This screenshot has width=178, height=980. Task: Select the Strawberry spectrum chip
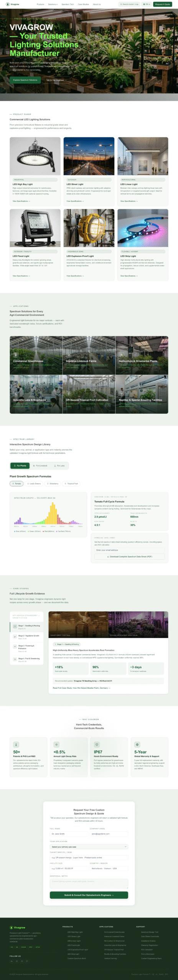(x=53, y=483)
